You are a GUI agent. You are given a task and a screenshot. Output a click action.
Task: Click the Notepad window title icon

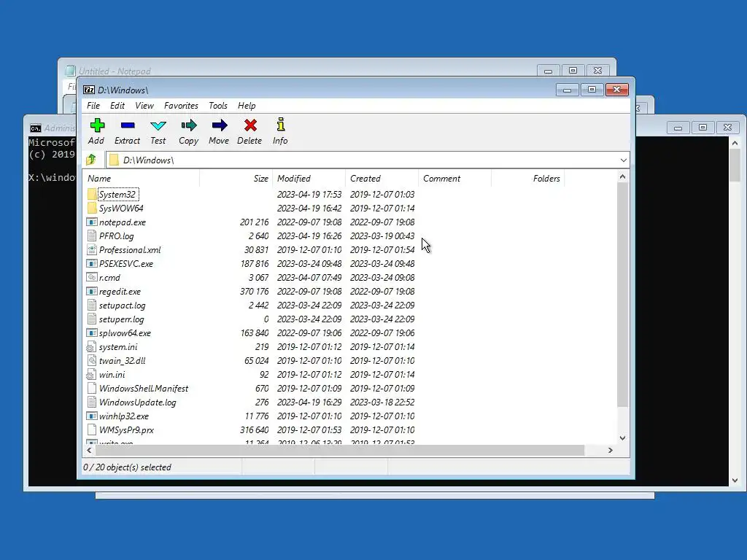[x=71, y=71]
